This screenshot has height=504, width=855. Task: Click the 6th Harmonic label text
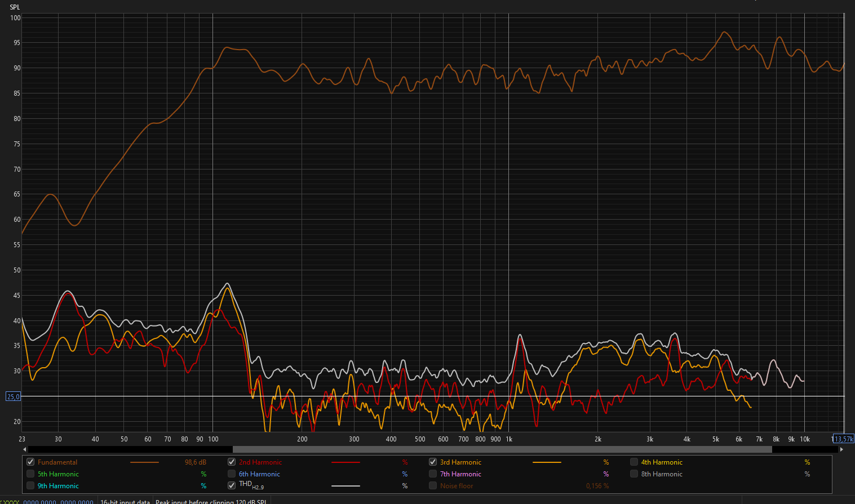tap(259, 474)
